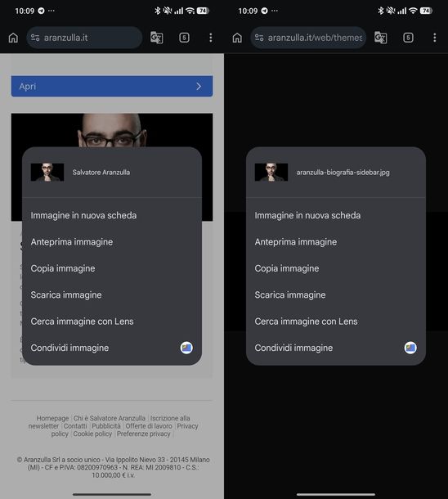Tap the gesture navigation handle on right phone
The width and height of the screenshot is (448, 499).
336,494
